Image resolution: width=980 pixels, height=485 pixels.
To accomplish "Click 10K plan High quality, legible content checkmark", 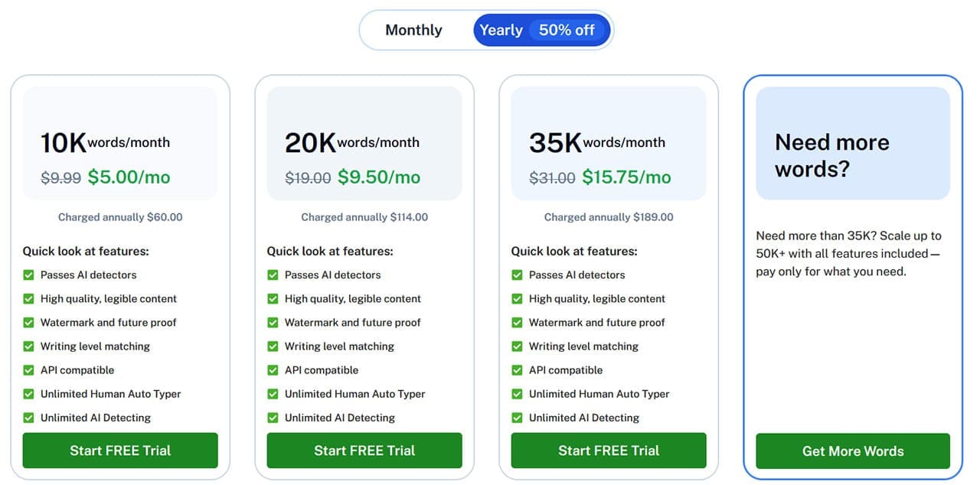I will point(28,298).
